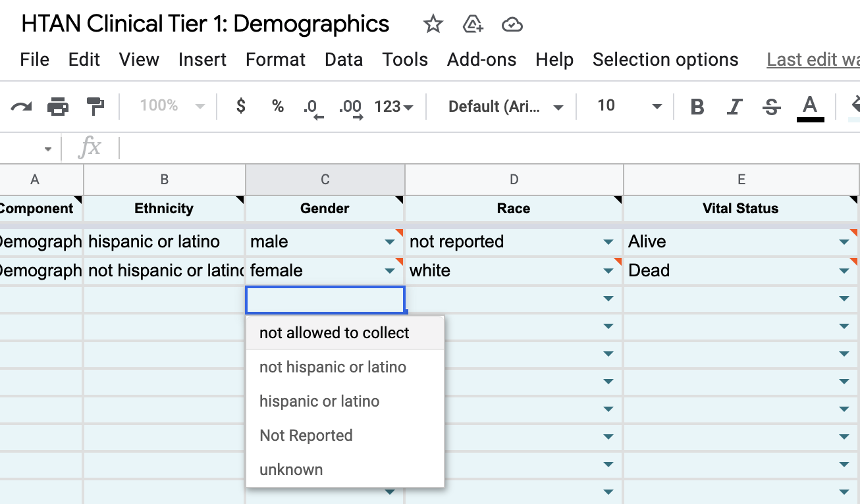The height and width of the screenshot is (504, 860).
Task: Check the document cloud save status
Action: click(x=512, y=24)
